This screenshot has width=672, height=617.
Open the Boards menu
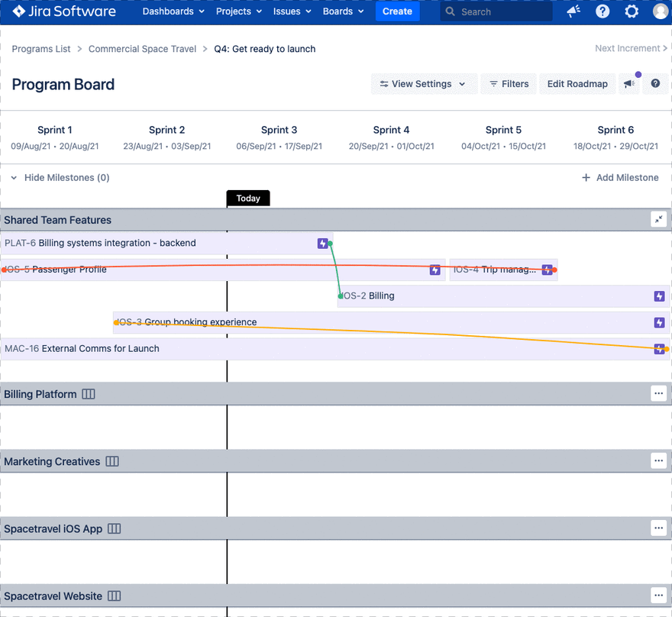(344, 11)
